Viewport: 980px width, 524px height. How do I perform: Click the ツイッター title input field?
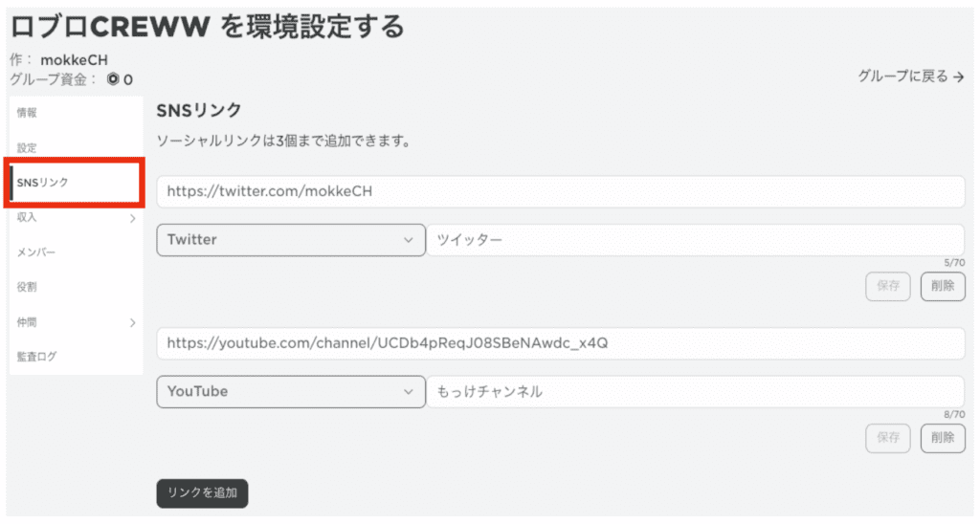pyautogui.click(x=695, y=240)
